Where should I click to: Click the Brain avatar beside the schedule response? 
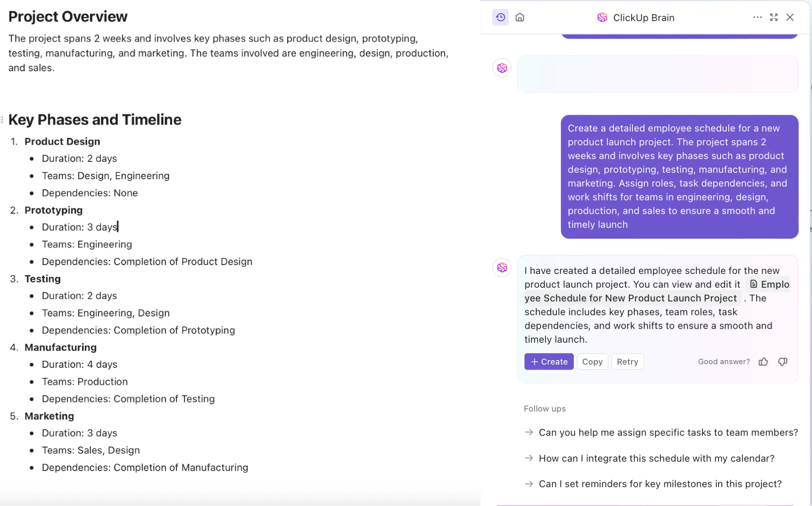click(x=502, y=267)
